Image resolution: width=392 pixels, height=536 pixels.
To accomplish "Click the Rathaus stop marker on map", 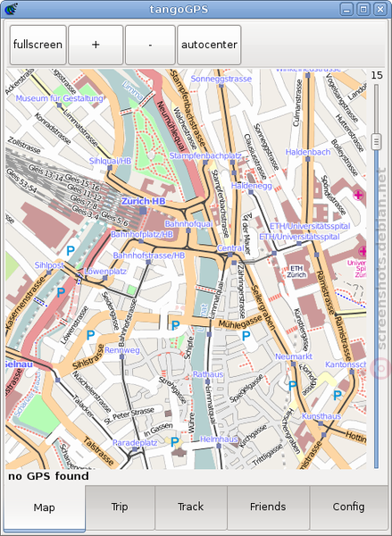I will pos(207,381).
